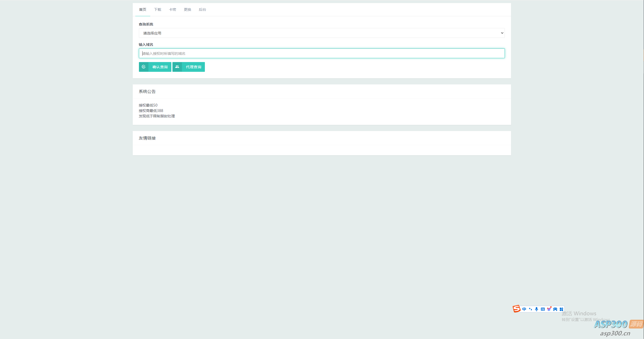Click the Sogou S logo icon
Viewport: 644px width, 339px height.
(516, 309)
